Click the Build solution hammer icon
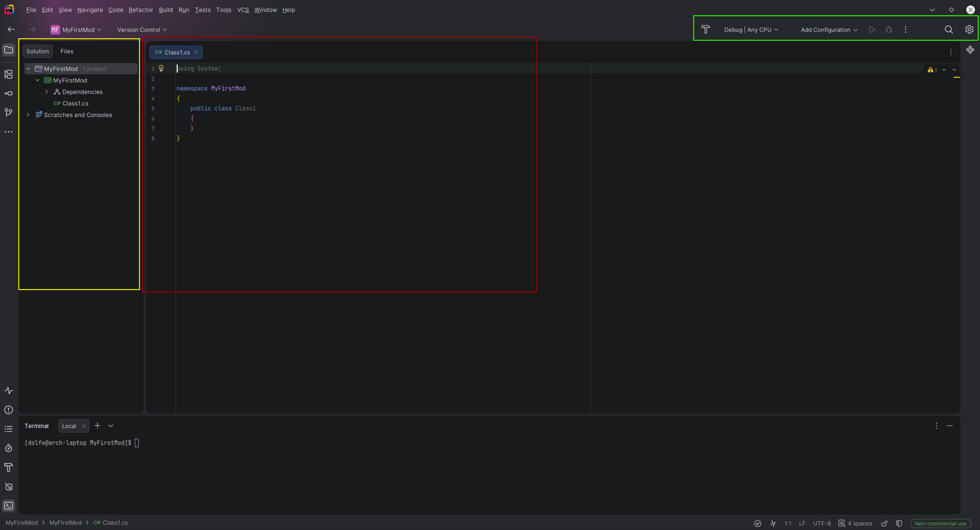 [706, 30]
